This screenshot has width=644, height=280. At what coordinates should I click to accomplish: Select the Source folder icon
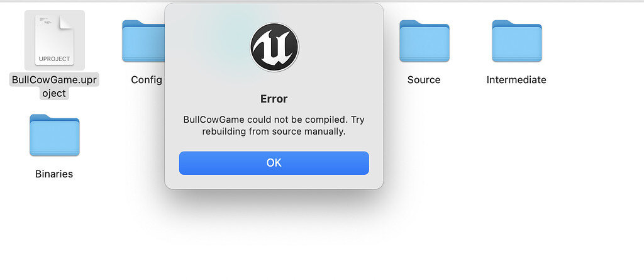[424, 42]
